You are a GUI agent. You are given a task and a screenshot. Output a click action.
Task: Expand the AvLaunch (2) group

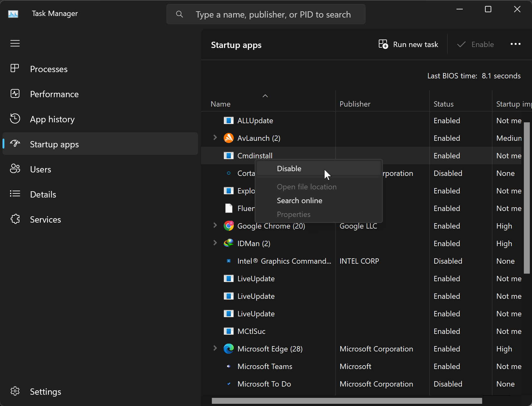(x=215, y=137)
